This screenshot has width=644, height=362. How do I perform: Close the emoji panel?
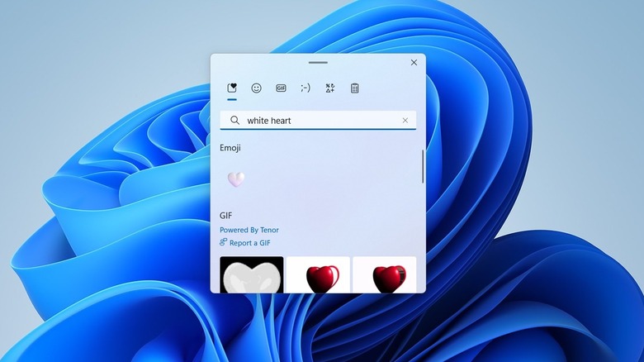414,63
